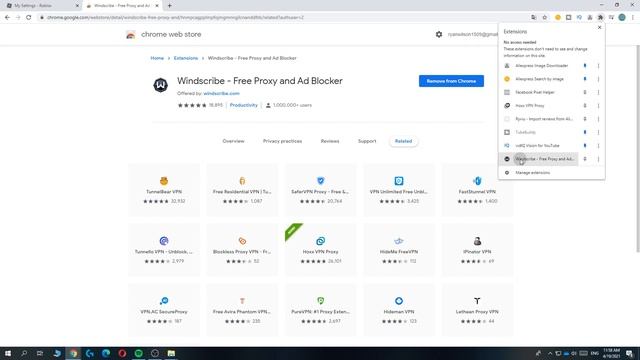Pin the Ryviu extension to toolbar
Image resolution: width=640 pixels, height=360 pixels.
click(585, 119)
